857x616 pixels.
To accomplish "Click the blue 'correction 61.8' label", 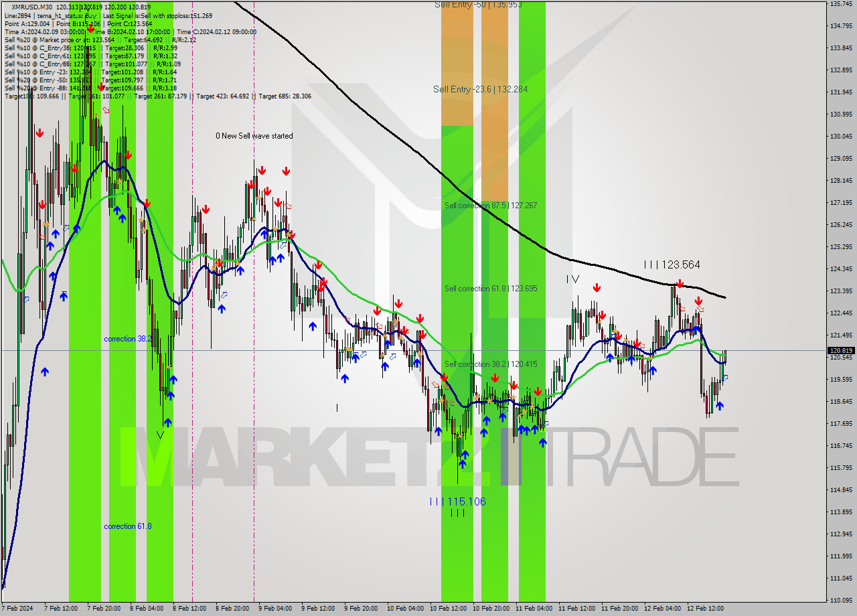I will click(x=127, y=526).
